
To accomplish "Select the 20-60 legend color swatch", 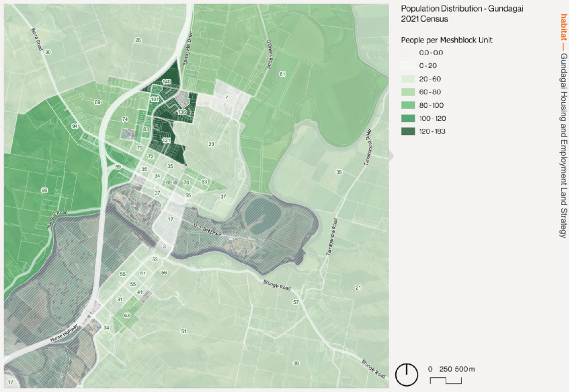I will [408, 79].
